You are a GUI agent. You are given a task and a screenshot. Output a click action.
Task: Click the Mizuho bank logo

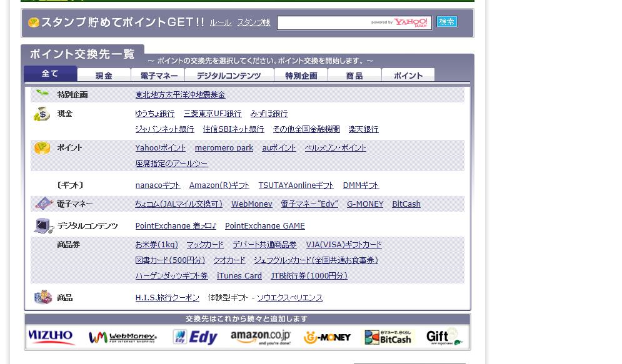(x=51, y=337)
